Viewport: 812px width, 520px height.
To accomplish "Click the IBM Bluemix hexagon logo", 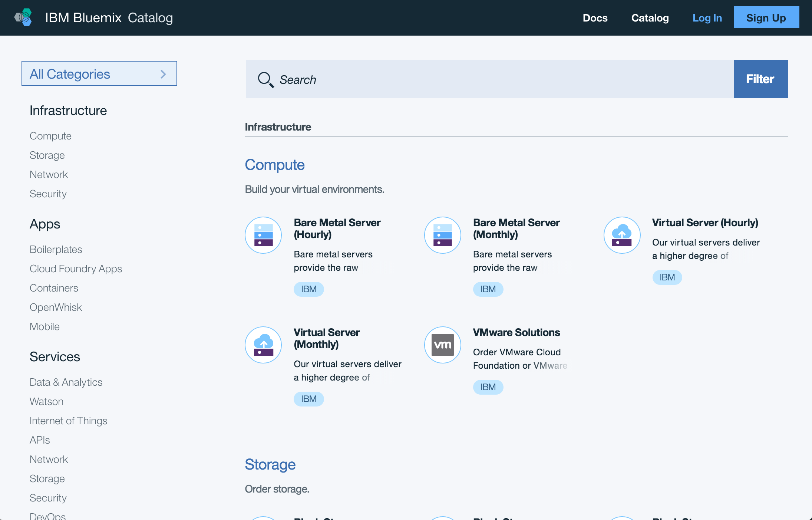I will pos(24,17).
